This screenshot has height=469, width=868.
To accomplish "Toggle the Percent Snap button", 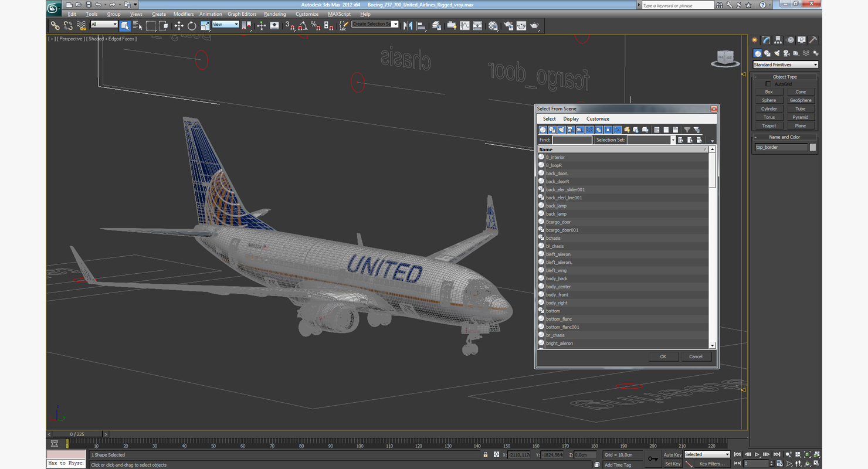I will point(316,25).
